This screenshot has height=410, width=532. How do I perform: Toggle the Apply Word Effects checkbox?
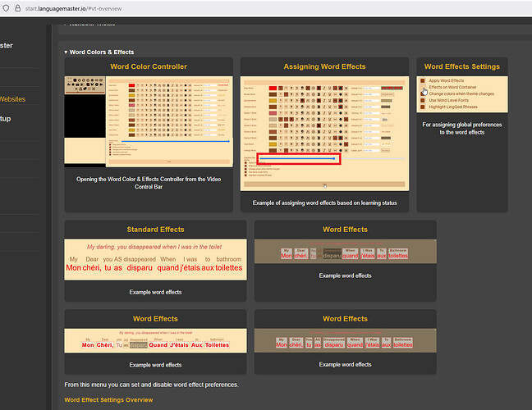(x=423, y=81)
